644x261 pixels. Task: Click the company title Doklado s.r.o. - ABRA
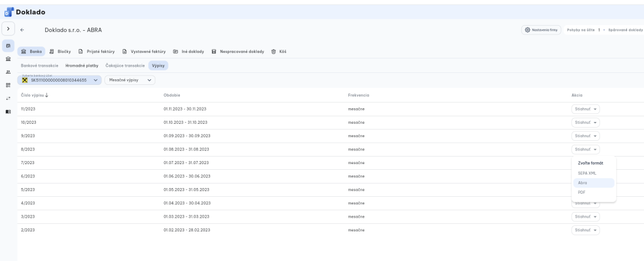coord(73,30)
